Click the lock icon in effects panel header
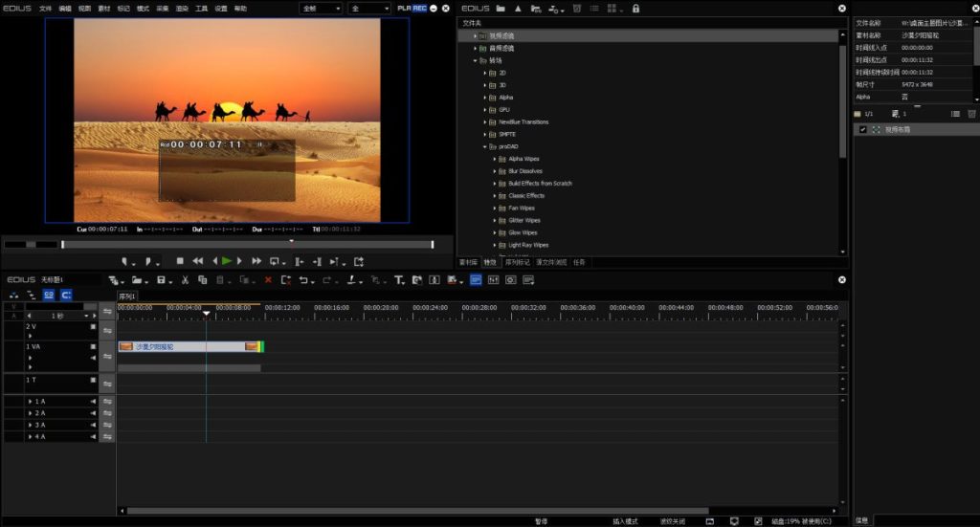 [x=635, y=8]
